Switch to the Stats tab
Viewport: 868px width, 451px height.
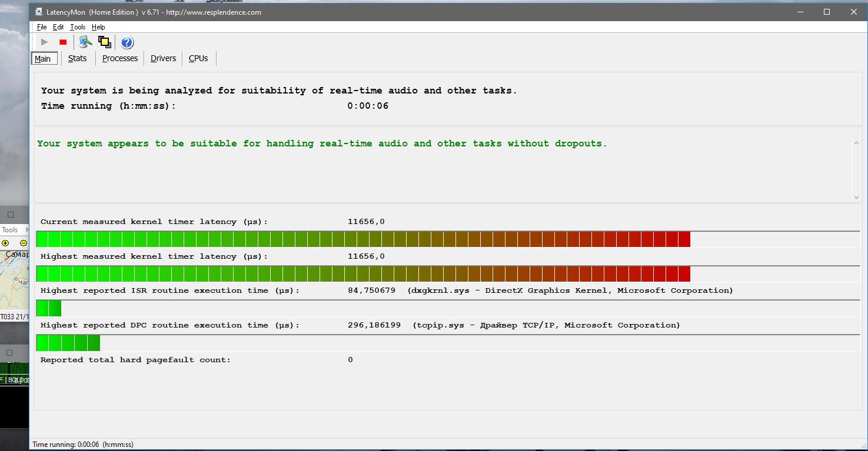point(77,58)
